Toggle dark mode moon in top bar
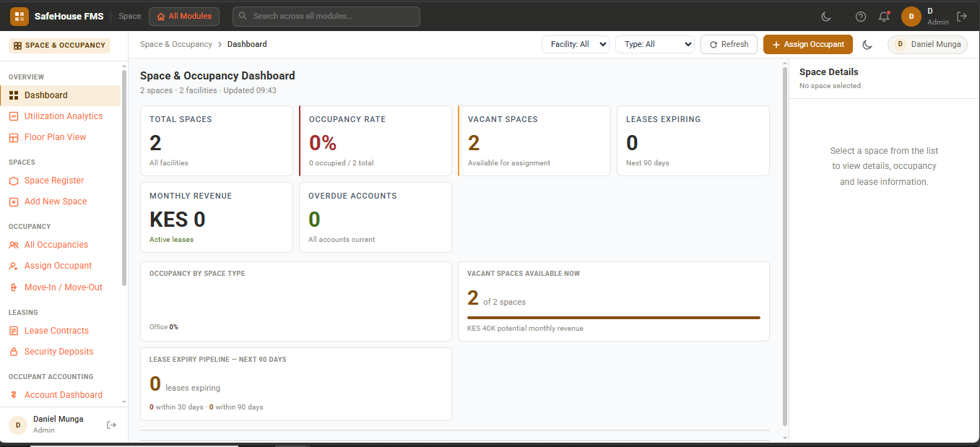This screenshot has width=980, height=447. point(827,17)
